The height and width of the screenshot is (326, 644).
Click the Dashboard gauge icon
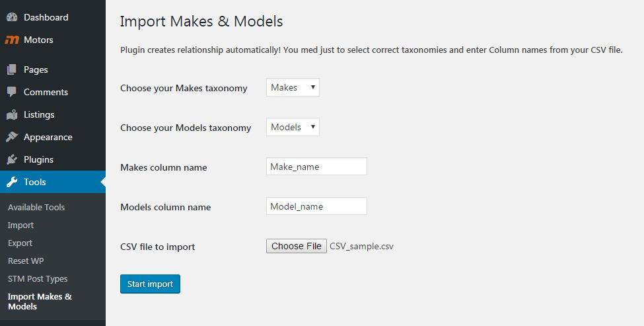point(12,17)
